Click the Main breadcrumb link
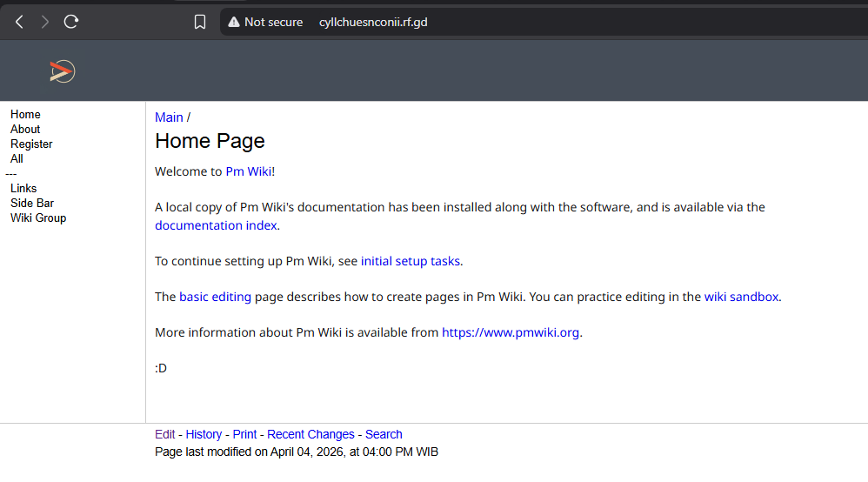 tap(169, 117)
